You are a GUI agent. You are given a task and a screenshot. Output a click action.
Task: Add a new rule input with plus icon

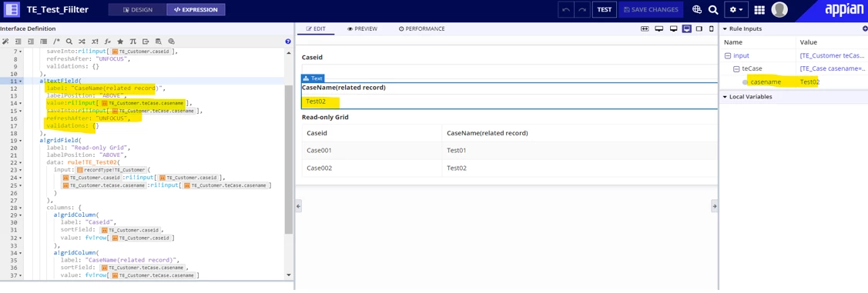pos(865,28)
